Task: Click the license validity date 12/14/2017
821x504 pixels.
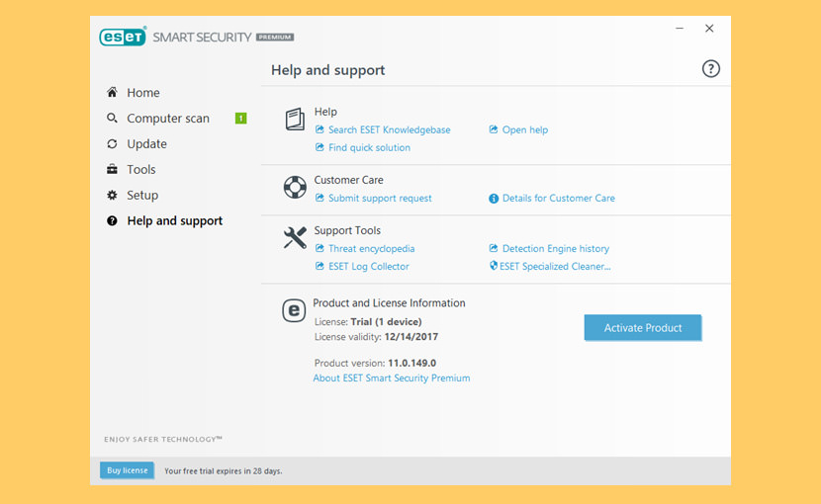Action: 411,337
